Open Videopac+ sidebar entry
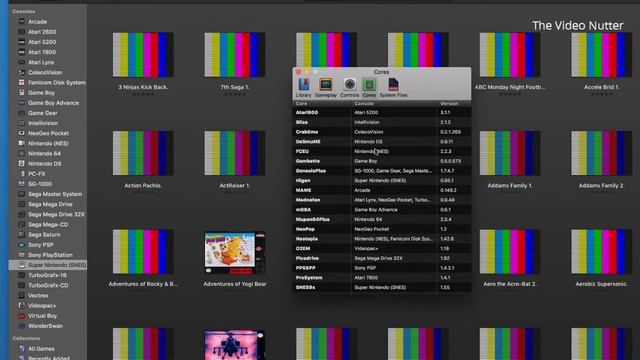 point(48,306)
